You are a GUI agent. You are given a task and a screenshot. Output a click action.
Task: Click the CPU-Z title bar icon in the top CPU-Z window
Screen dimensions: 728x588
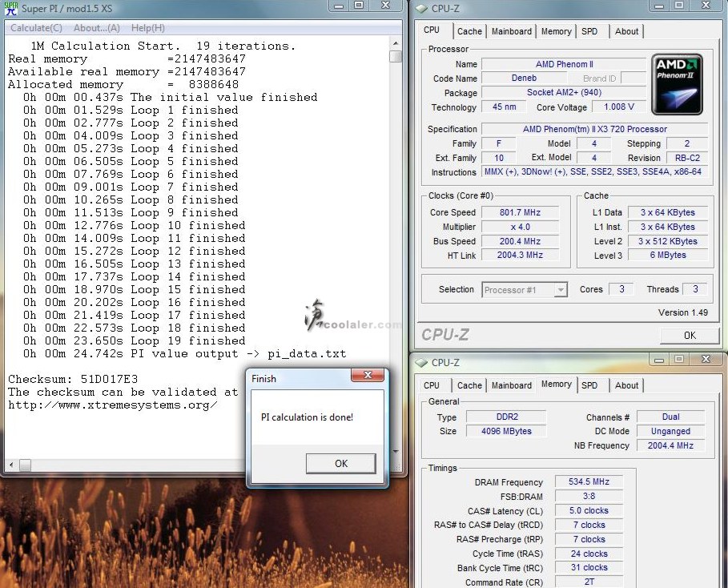coord(420,8)
